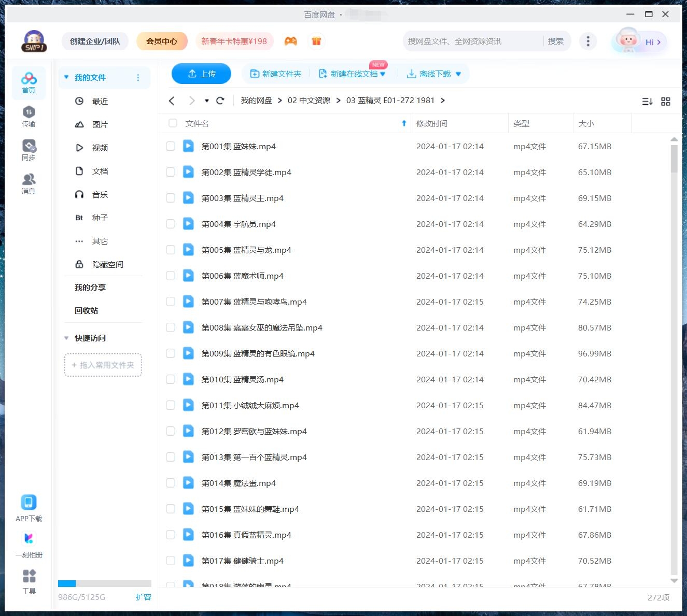Open 我的分享 in the sidebar
This screenshot has height=616, width=687.
[90, 287]
